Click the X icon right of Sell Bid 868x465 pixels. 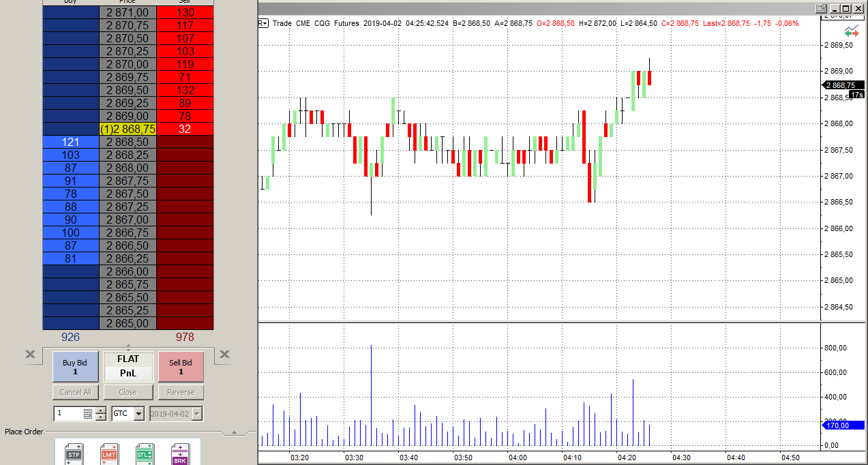point(225,354)
